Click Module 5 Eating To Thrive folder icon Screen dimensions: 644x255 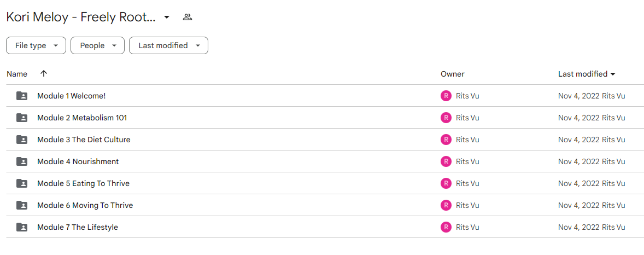[22, 183]
